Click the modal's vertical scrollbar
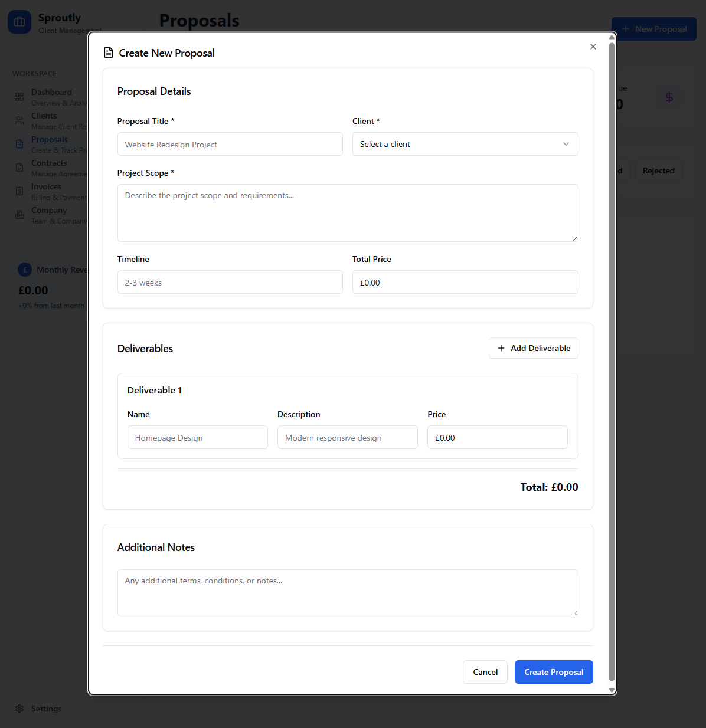Screen dimensions: 706x728 [612, 354]
